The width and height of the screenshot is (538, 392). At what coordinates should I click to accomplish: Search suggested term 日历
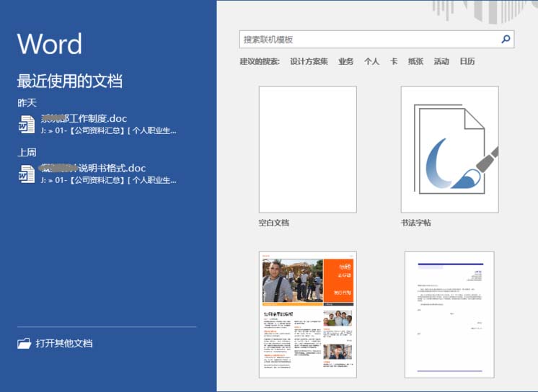pyautogui.click(x=467, y=61)
